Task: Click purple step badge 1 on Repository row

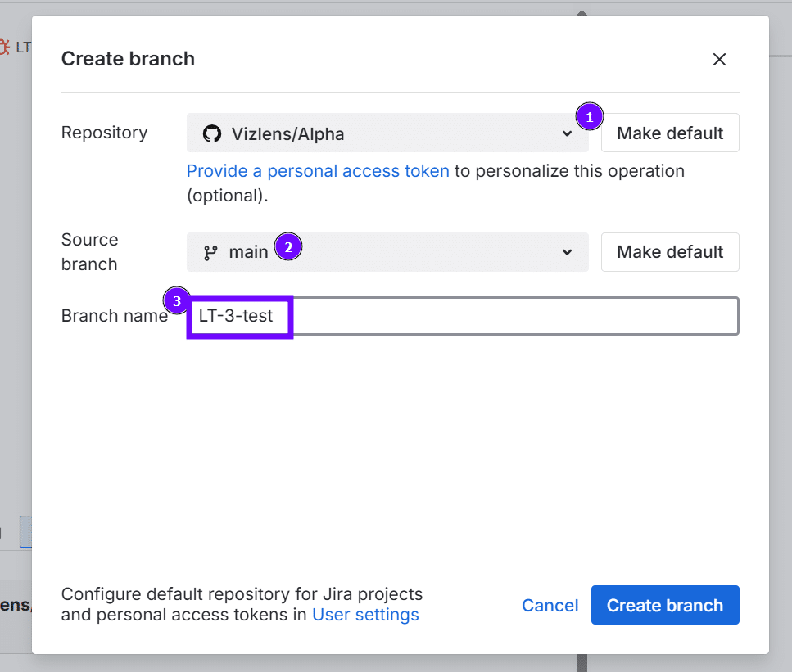Action: [x=590, y=117]
